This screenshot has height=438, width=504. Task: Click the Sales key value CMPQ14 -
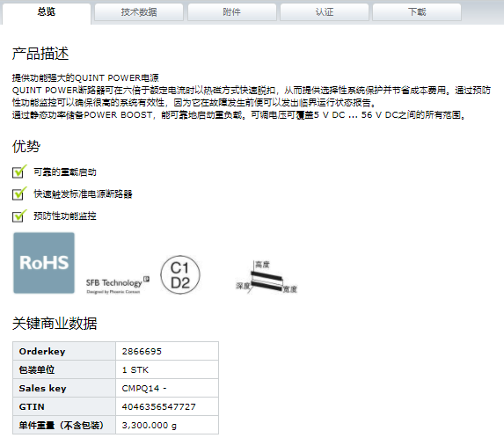144,388
